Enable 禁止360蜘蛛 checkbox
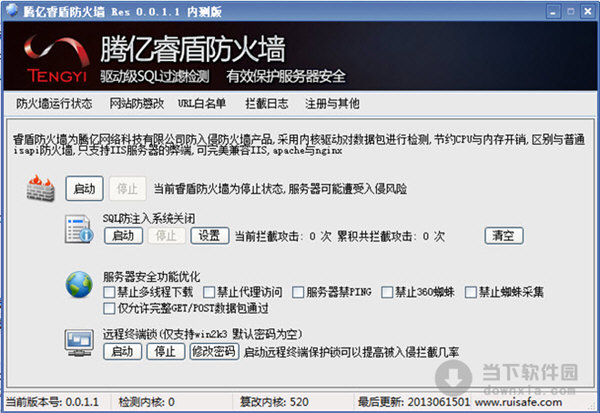The height and width of the screenshot is (413, 600). click(387, 292)
